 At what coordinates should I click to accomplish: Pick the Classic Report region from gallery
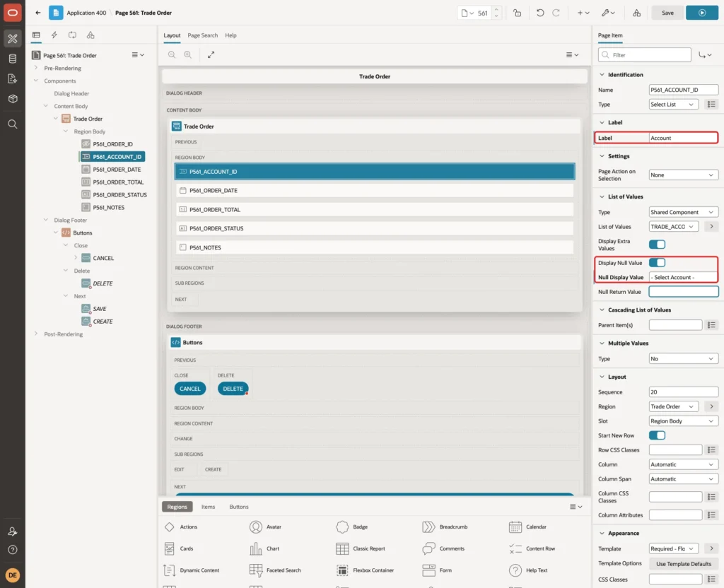(361, 548)
